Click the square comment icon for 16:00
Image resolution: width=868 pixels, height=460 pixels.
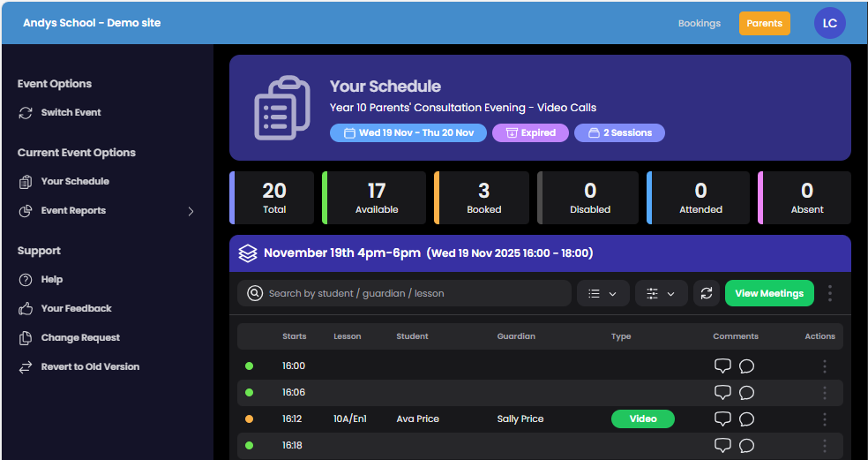(722, 366)
